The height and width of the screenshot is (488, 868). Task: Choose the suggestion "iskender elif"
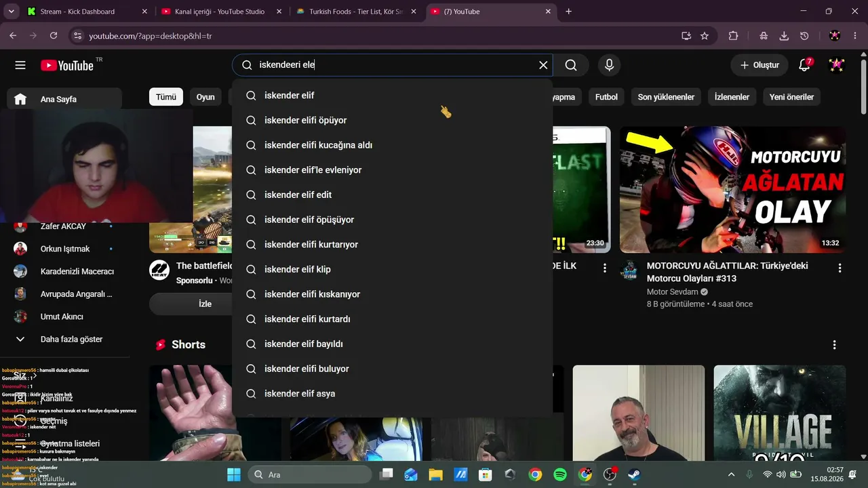tap(392, 96)
